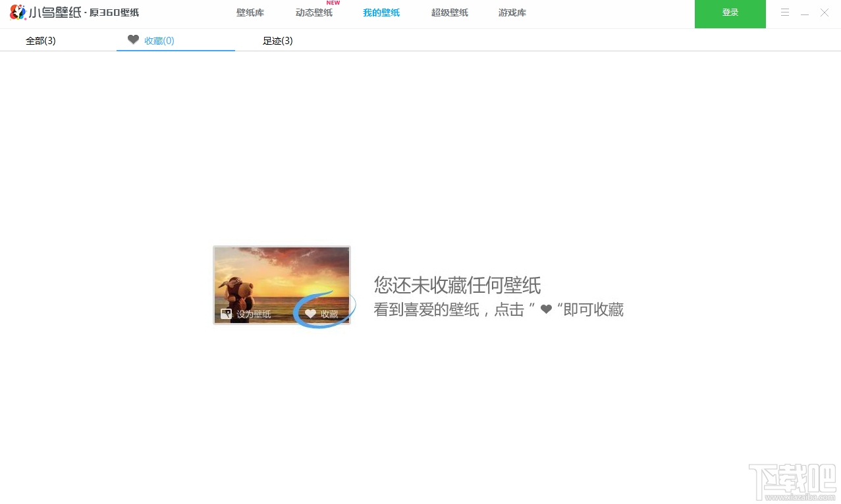Open the 壁纸库 section
Screen dimensions: 841x504
[x=250, y=12]
